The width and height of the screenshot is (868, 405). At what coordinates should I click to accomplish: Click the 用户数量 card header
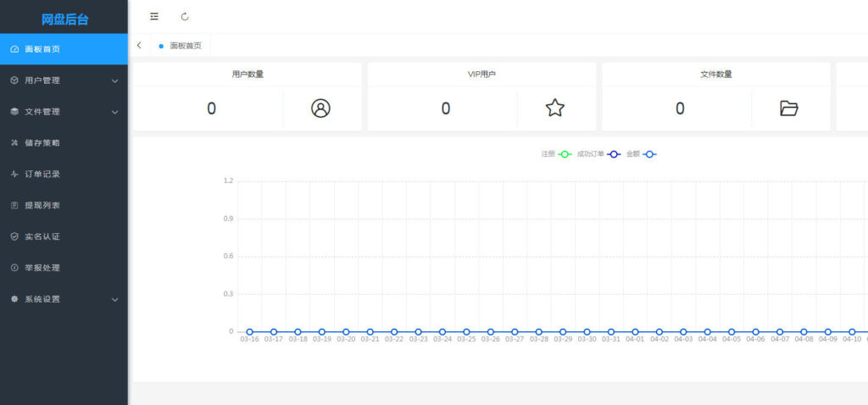click(x=248, y=75)
